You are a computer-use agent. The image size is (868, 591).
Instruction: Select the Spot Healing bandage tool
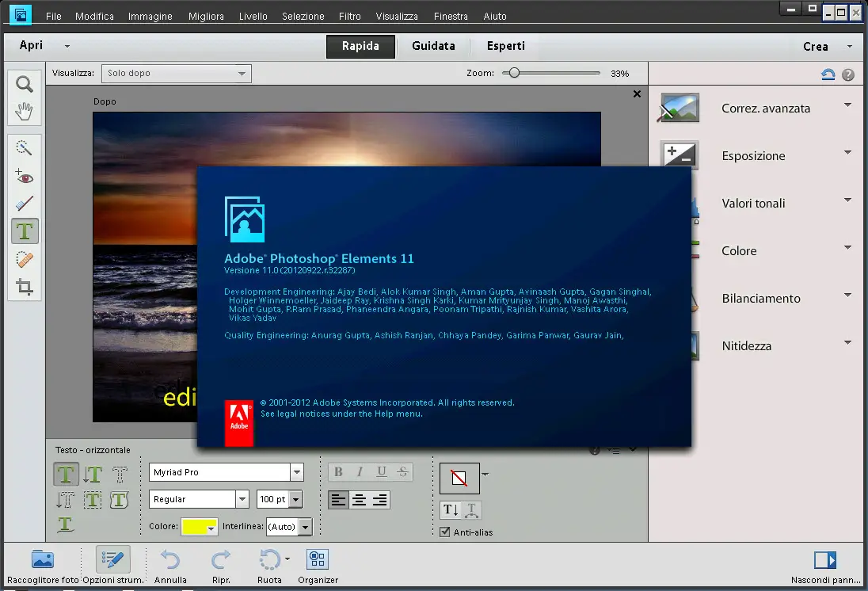[25, 259]
